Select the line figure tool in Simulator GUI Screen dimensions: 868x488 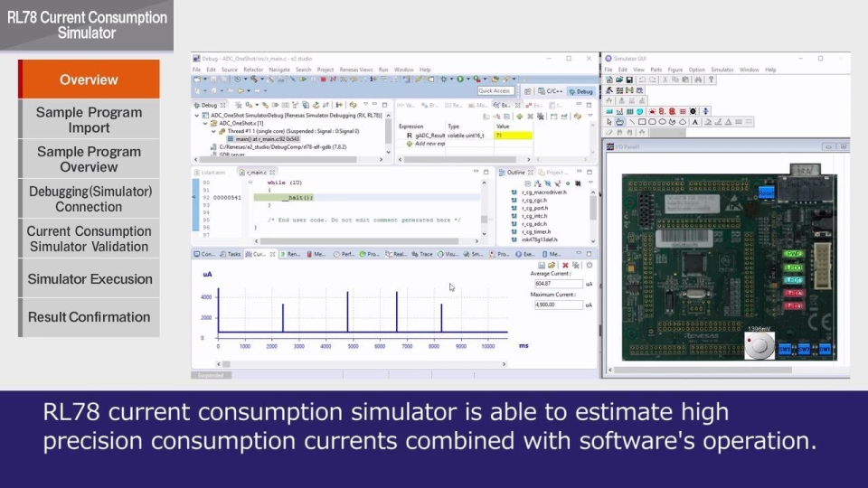coord(632,122)
